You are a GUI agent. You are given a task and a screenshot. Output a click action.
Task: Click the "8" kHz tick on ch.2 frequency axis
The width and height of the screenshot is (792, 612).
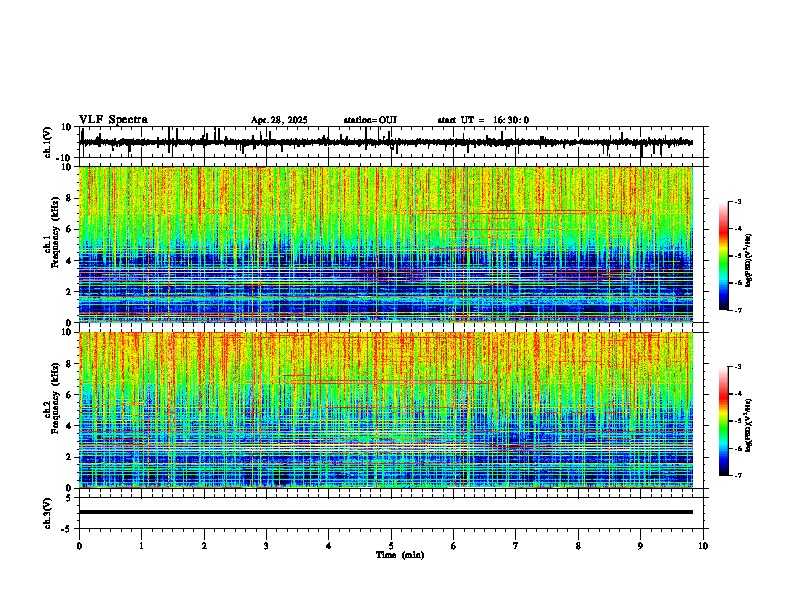[x=70, y=364]
